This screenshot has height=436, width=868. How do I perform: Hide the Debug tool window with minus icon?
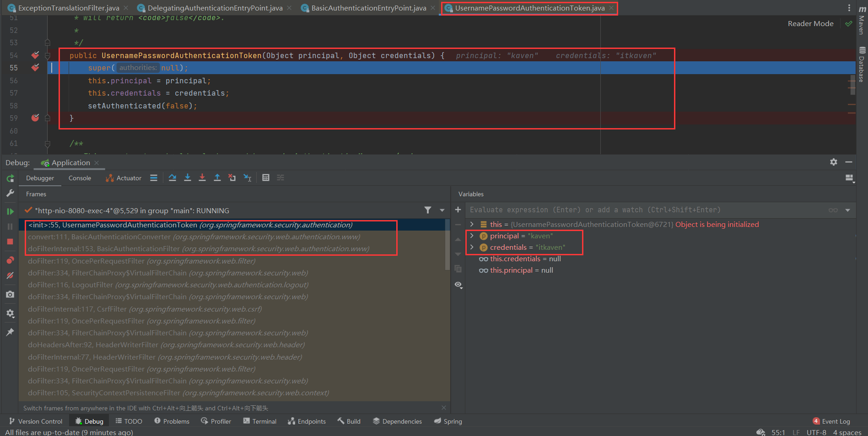click(x=849, y=162)
